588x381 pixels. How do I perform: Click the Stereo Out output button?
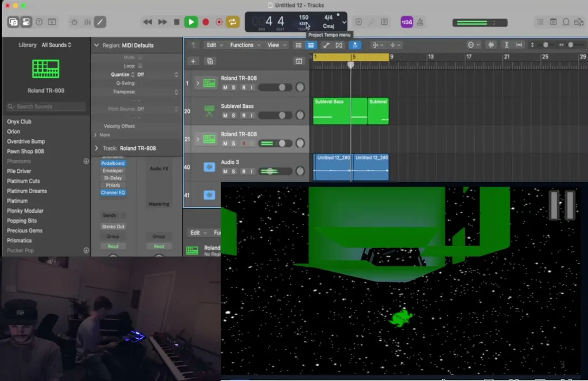pyautogui.click(x=113, y=226)
